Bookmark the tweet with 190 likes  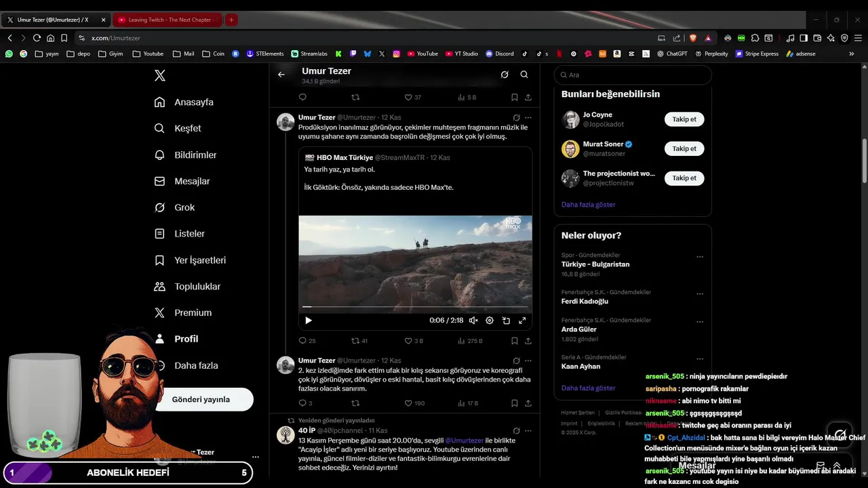pos(515,403)
